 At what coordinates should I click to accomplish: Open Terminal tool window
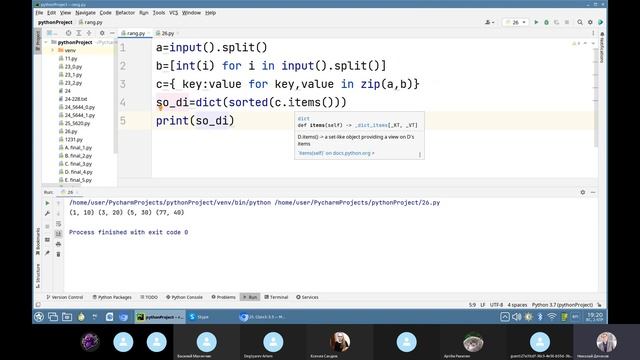coord(276,297)
